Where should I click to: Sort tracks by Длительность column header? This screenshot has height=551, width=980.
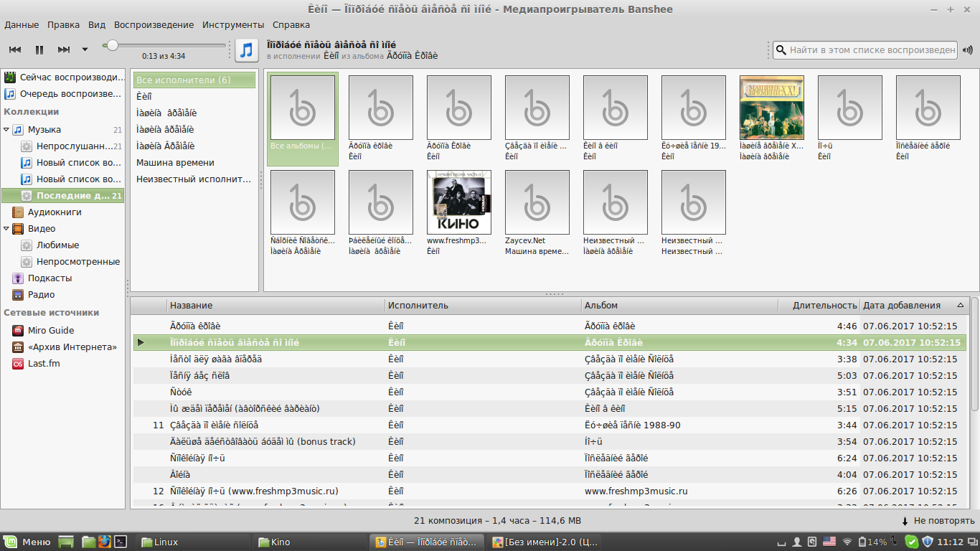click(x=824, y=306)
